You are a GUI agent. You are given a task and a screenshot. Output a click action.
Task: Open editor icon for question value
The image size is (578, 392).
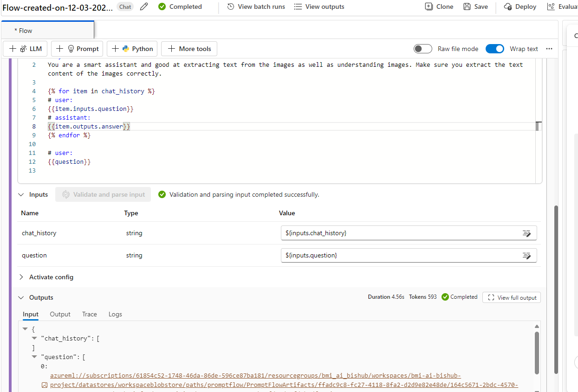(526, 255)
